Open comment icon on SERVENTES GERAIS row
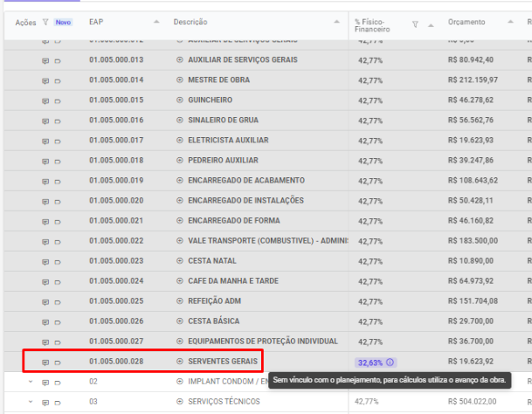Viewport: 532px width, 414px height. [45, 362]
